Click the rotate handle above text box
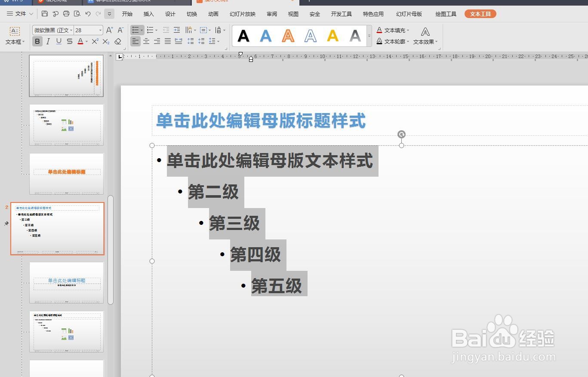 coord(401,134)
